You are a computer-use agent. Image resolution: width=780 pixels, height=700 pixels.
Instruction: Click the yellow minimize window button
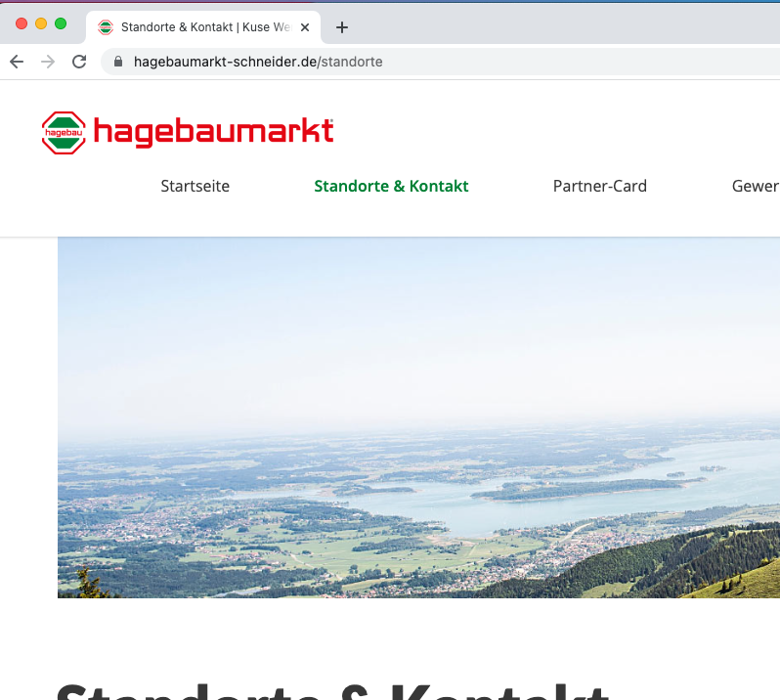[x=41, y=23]
